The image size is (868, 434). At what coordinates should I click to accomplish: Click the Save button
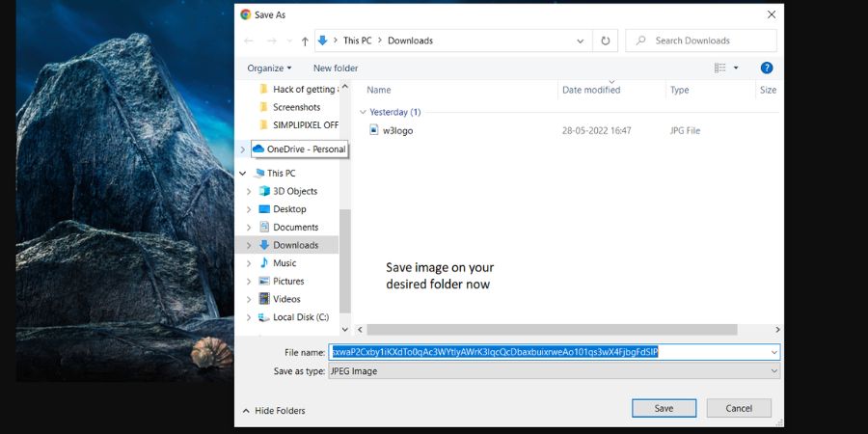664,408
